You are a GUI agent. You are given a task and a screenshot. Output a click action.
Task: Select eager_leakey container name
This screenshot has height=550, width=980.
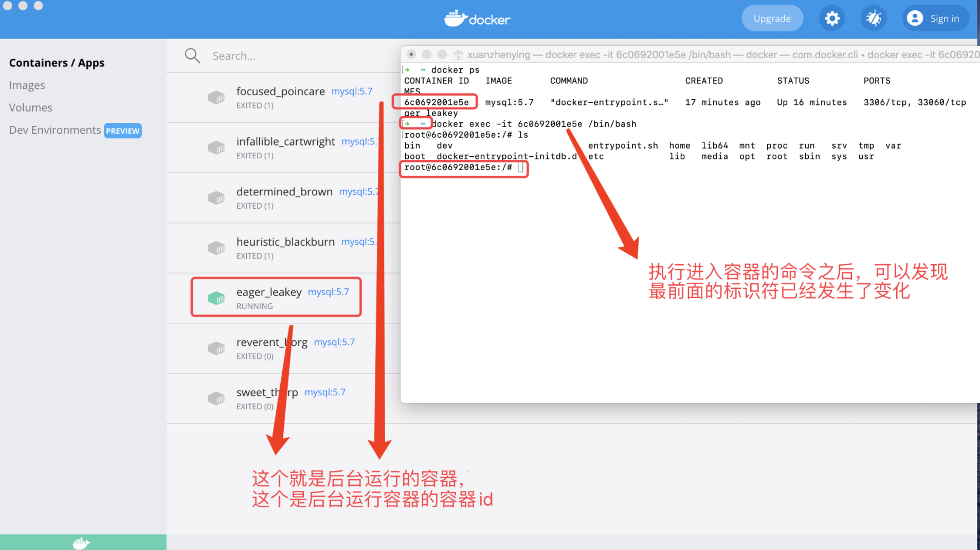(x=269, y=292)
